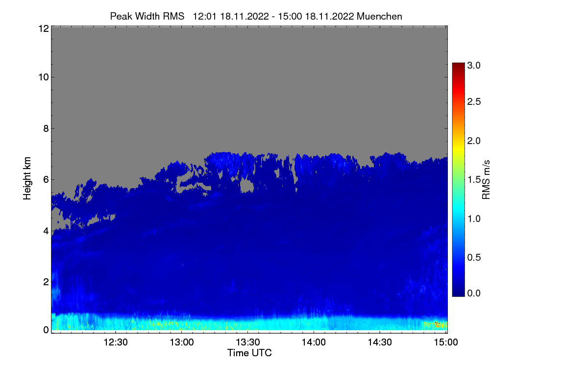Viewport: 588px width, 392px height.
Task: Click the colorbar '2.0' value label
Action: coord(474,141)
